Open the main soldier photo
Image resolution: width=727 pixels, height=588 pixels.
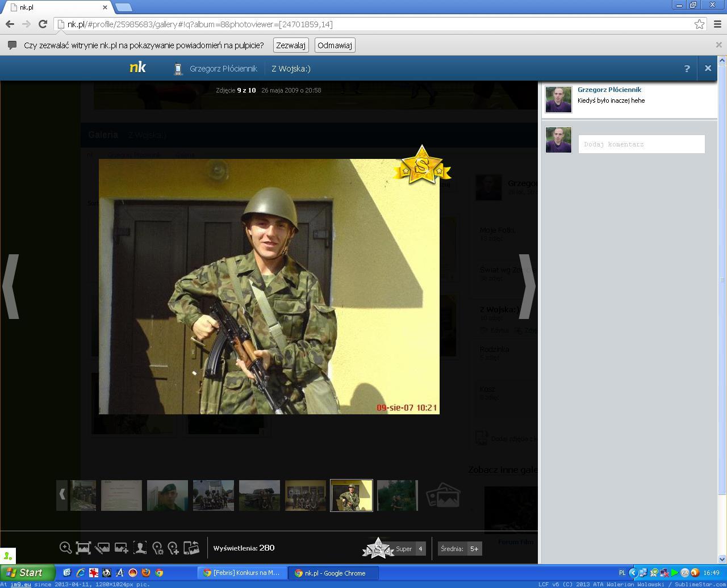(269, 287)
